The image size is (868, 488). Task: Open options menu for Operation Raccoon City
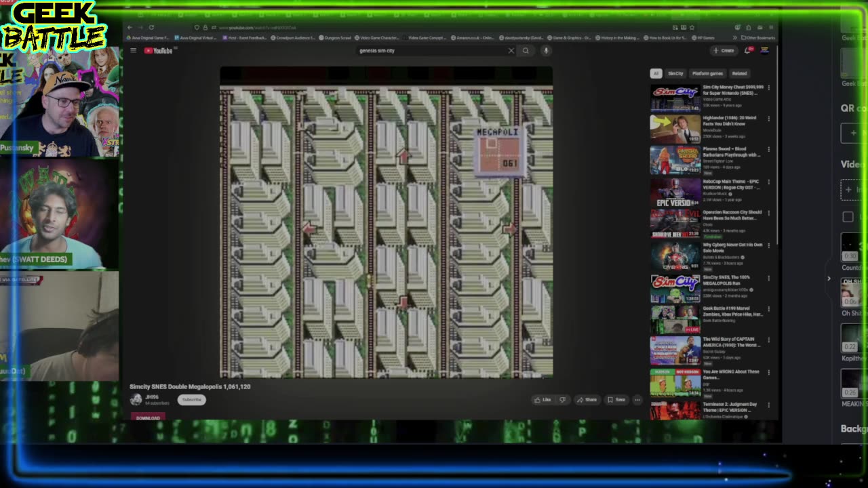tap(768, 213)
